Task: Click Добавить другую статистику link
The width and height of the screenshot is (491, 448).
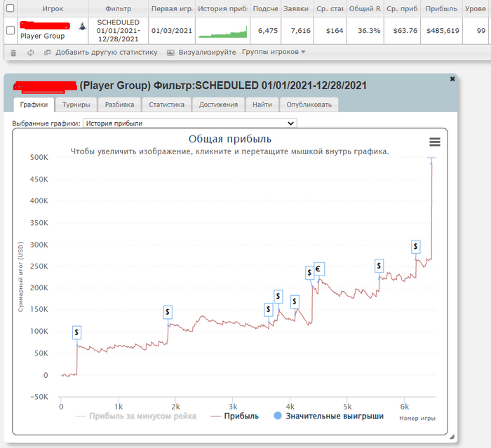Action: tap(107, 53)
